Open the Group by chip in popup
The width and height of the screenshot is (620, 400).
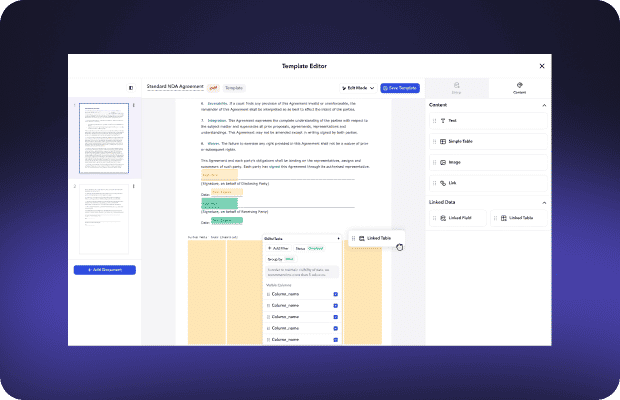281,259
